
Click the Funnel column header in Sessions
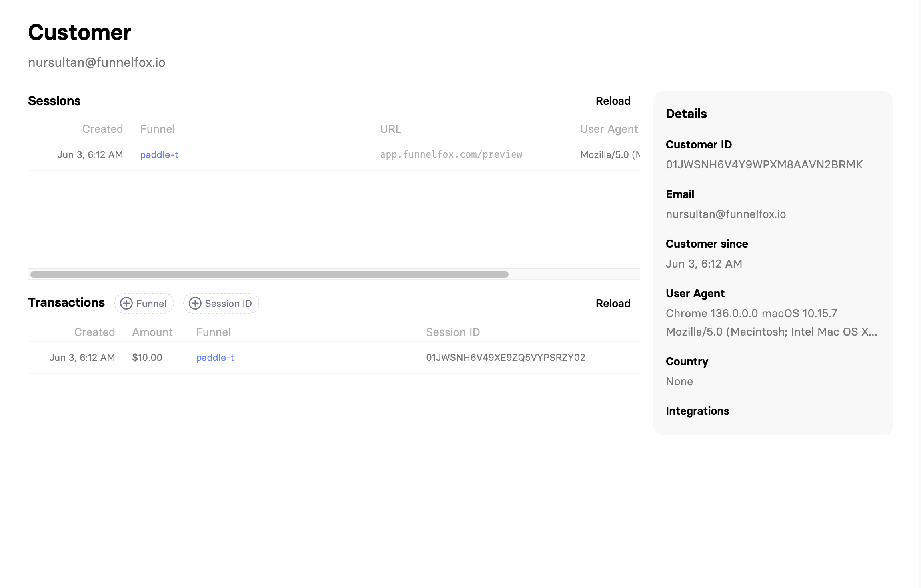point(158,129)
